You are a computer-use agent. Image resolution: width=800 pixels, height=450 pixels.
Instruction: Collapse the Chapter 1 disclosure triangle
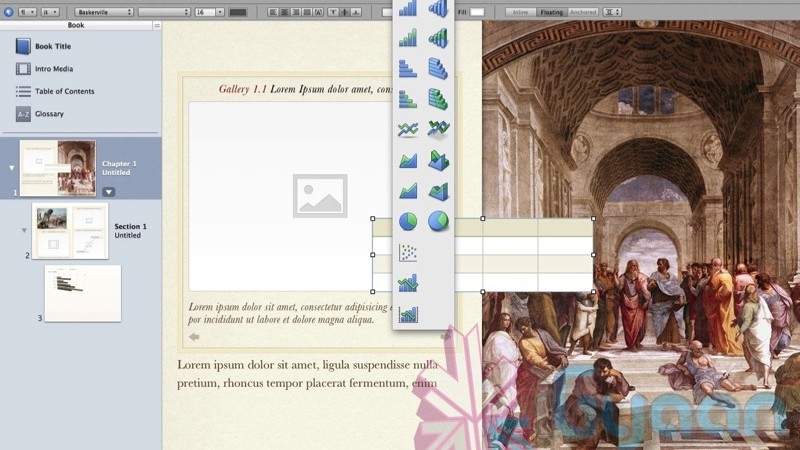pos(12,168)
